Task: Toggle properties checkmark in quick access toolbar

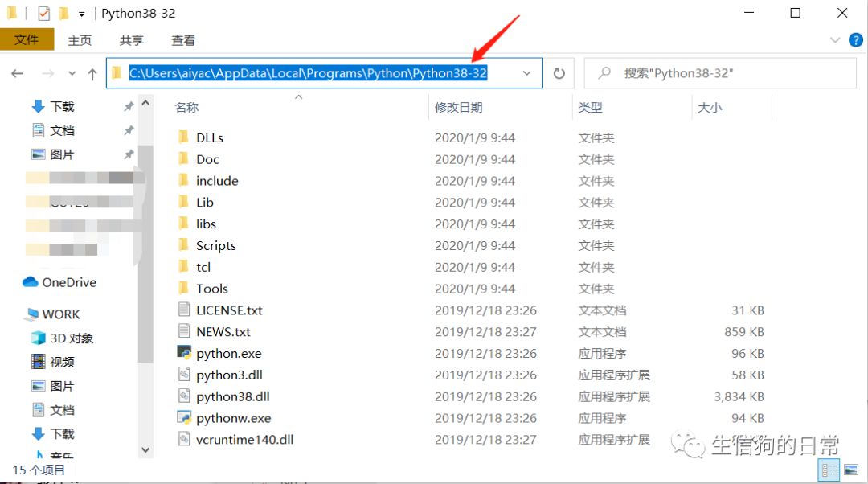Action: (43, 14)
